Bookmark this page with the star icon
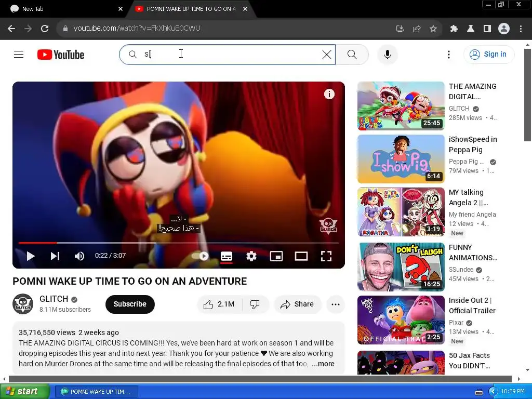 coord(433,29)
